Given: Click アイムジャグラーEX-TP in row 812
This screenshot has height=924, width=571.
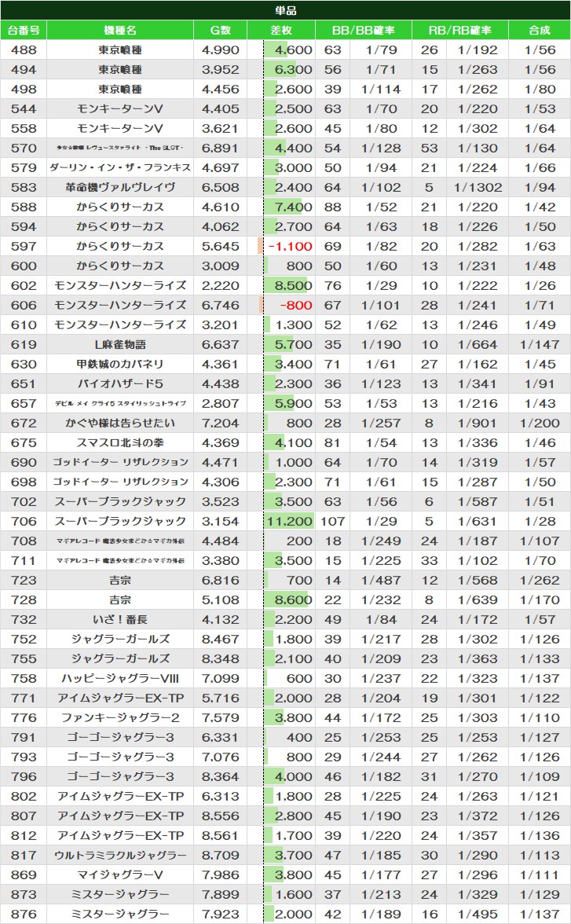Looking at the screenshot, I should 120,836.
